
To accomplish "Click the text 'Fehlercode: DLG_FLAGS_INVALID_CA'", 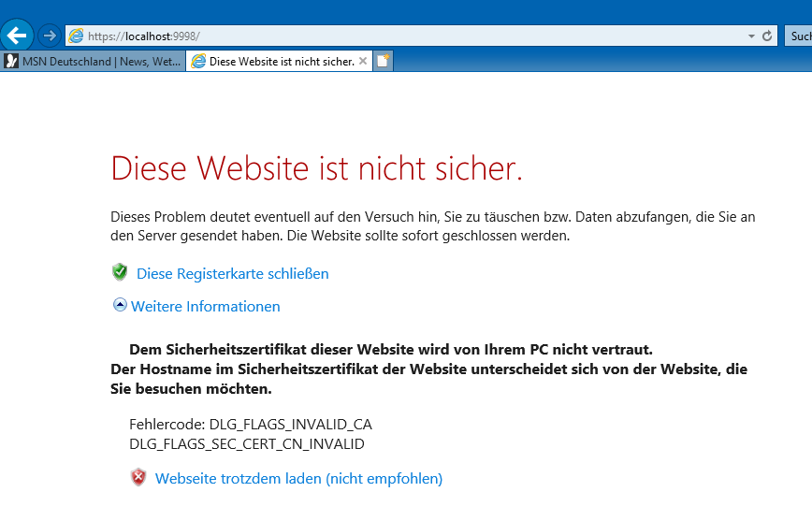I will click(251, 424).
